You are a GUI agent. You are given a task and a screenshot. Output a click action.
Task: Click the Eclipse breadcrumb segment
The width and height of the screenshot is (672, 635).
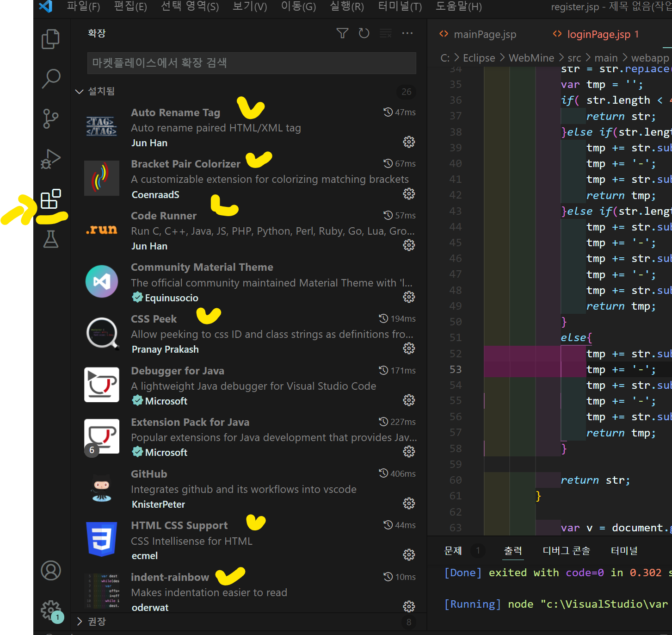coord(479,58)
